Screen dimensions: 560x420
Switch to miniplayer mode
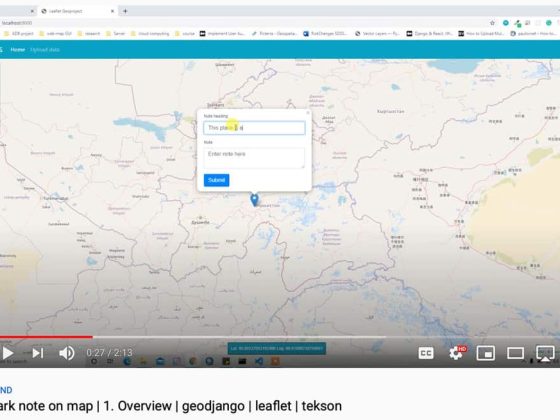pos(486,353)
